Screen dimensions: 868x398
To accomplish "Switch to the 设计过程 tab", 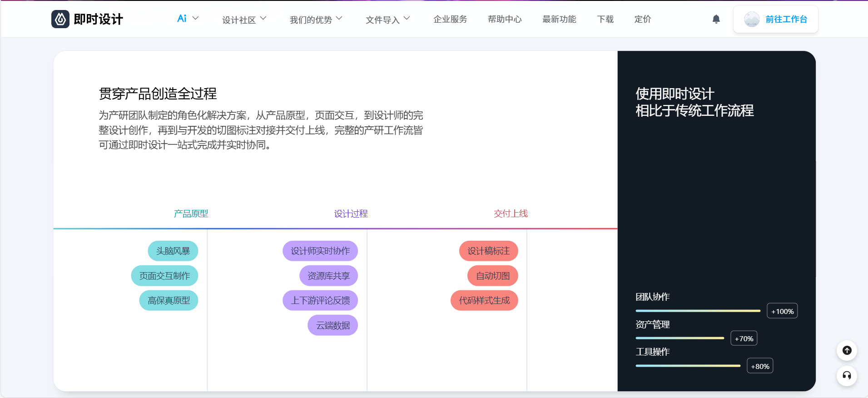I will [351, 214].
